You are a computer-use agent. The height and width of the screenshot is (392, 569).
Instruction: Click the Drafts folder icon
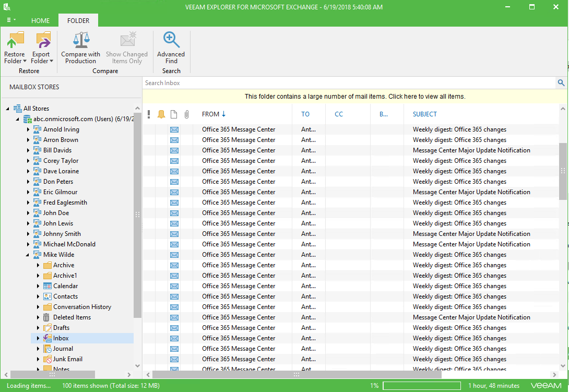tap(47, 328)
